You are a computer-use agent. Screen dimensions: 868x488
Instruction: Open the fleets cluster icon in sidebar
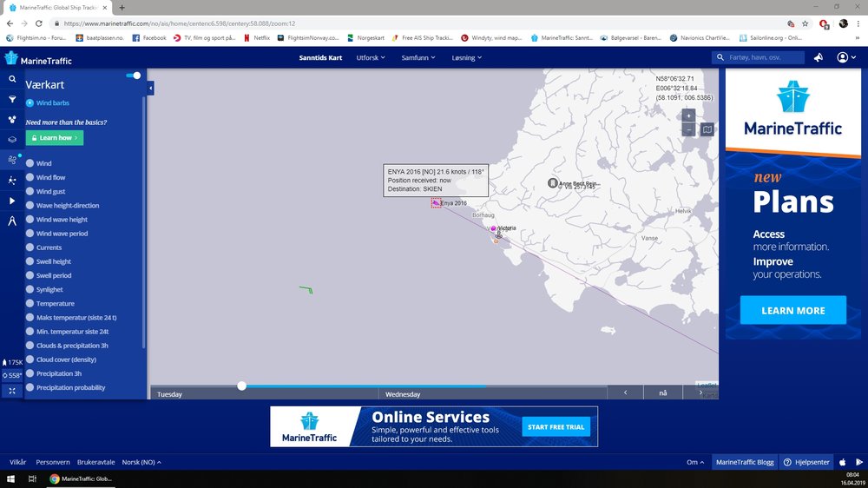12,120
